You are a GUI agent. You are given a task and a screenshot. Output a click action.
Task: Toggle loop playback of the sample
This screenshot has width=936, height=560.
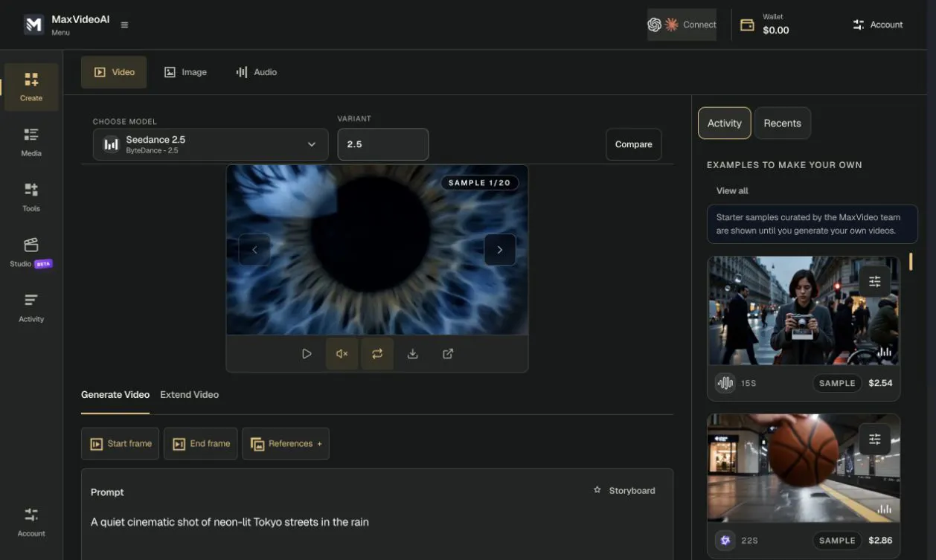pos(377,354)
